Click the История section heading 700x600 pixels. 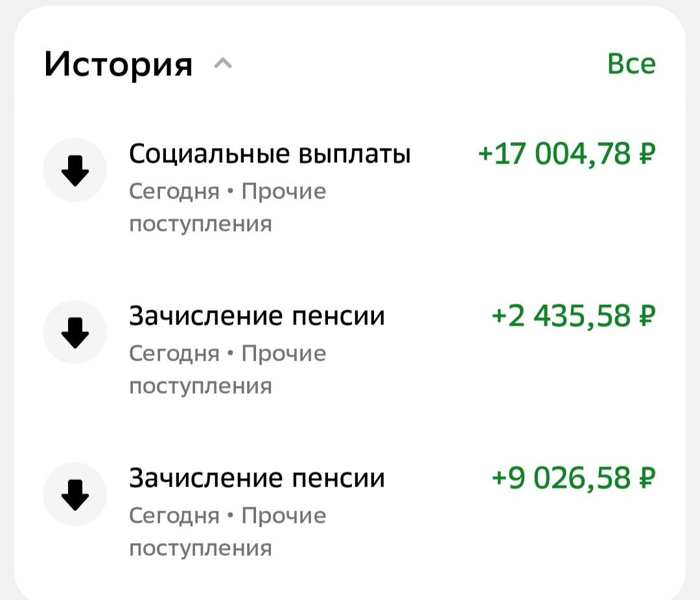(119, 65)
